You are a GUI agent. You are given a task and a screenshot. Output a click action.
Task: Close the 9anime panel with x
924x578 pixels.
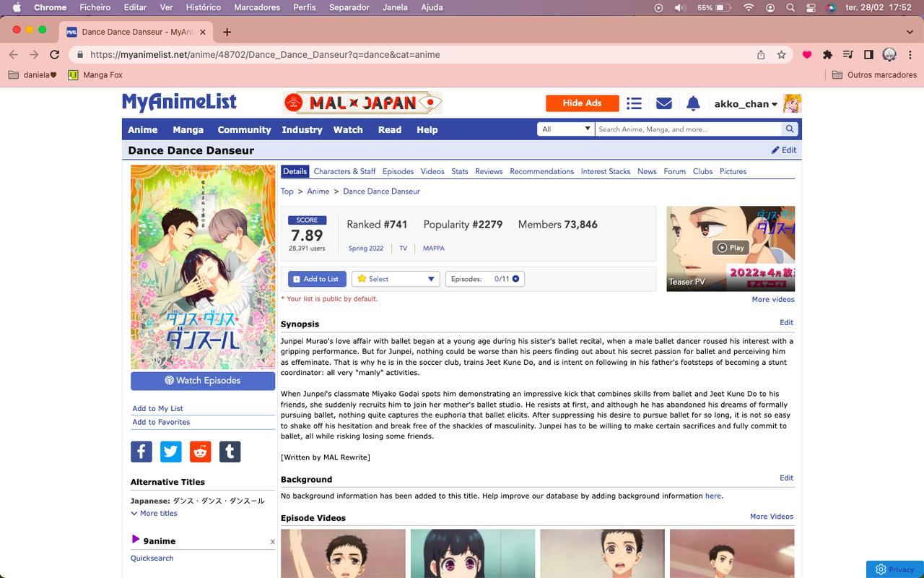tap(272, 541)
